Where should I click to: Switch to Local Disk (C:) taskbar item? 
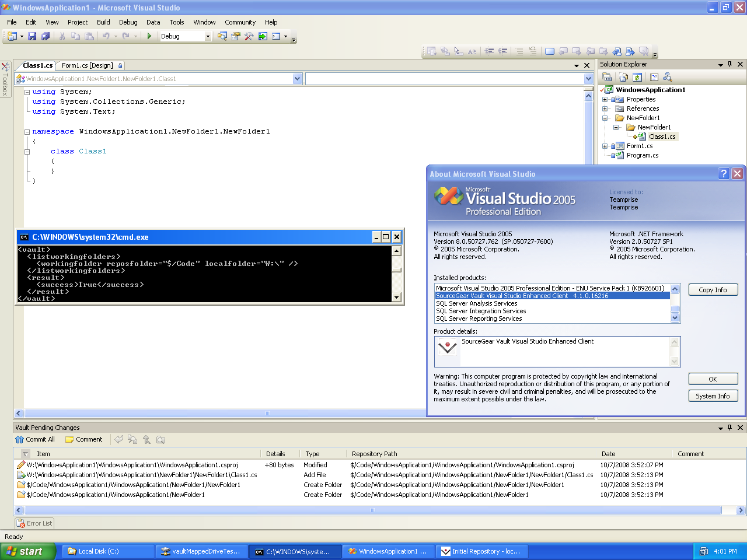[108, 551]
